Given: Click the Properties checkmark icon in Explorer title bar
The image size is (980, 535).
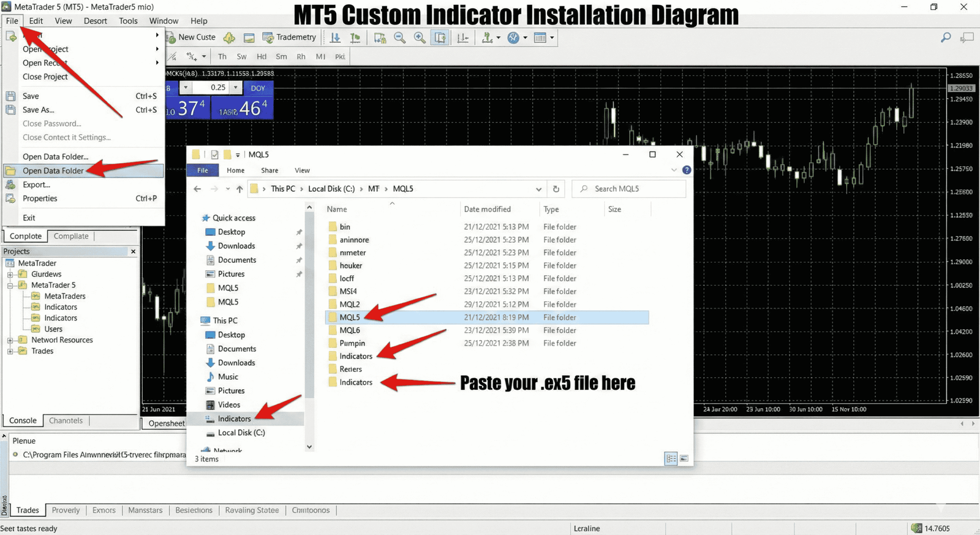Looking at the screenshot, I should coord(214,154).
